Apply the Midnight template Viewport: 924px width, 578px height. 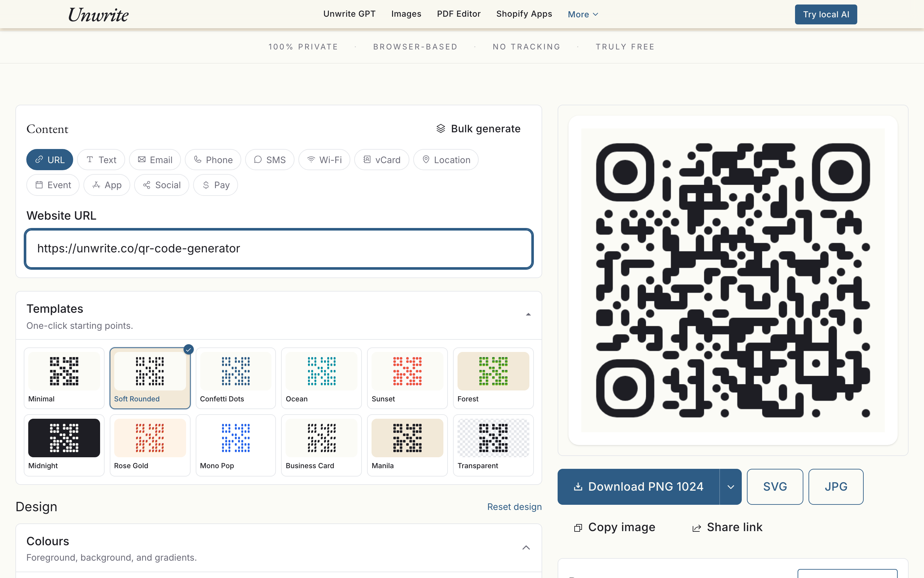[x=64, y=445]
